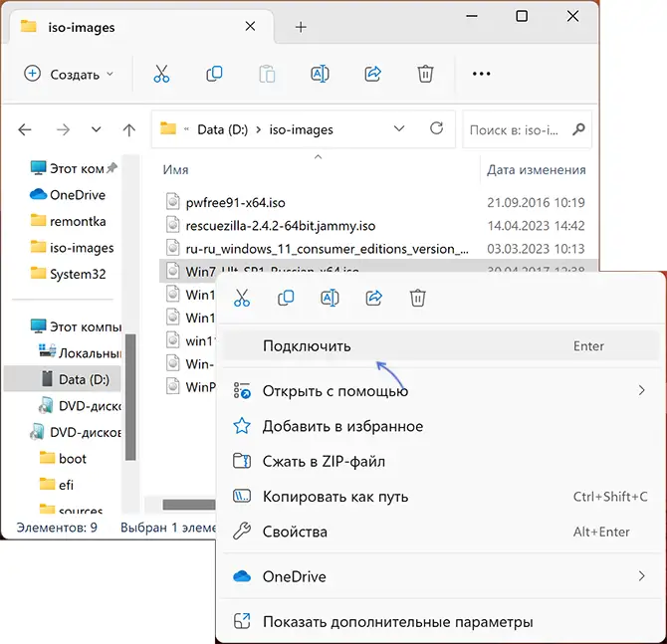Viewport: 667px width, 644px height.
Task: Click the Copy icon in Explorer toolbar
Action: 214,74
